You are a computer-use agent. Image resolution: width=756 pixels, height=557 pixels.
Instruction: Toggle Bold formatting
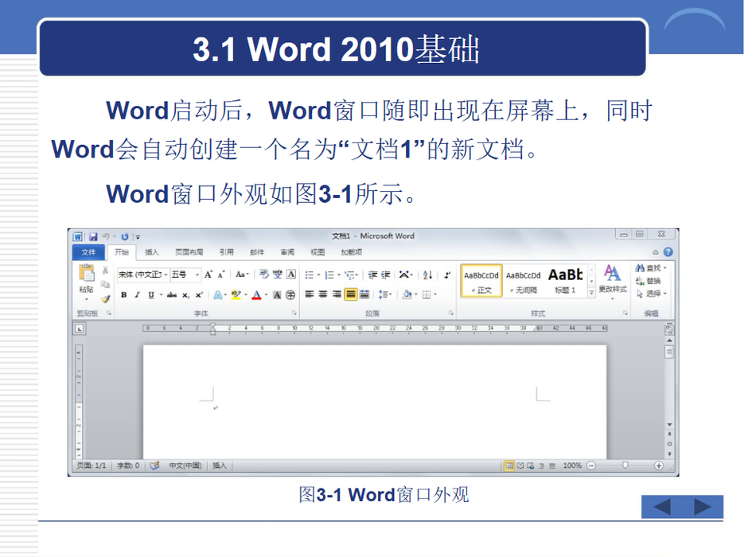[x=123, y=294]
